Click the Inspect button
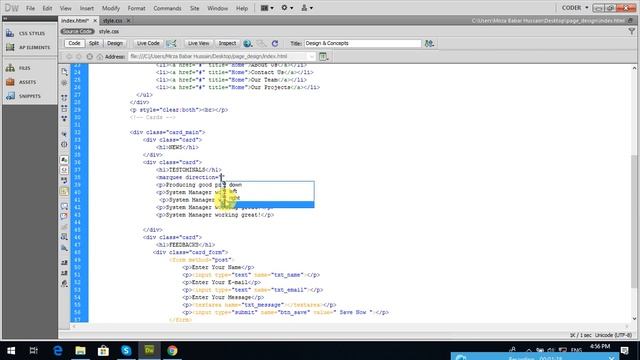 click(227, 43)
